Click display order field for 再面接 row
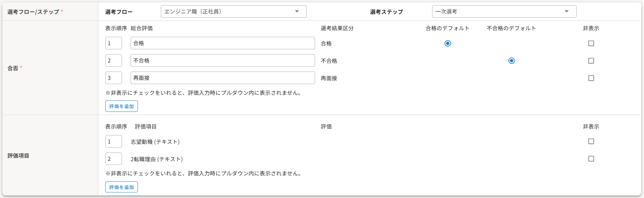The image size is (644, 198). (x=114, y=78)
